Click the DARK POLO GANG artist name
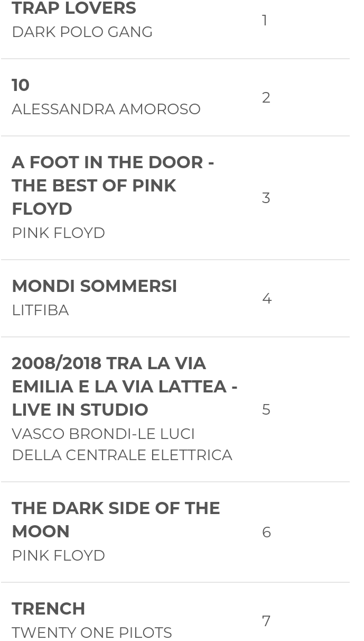 point(82,32)
